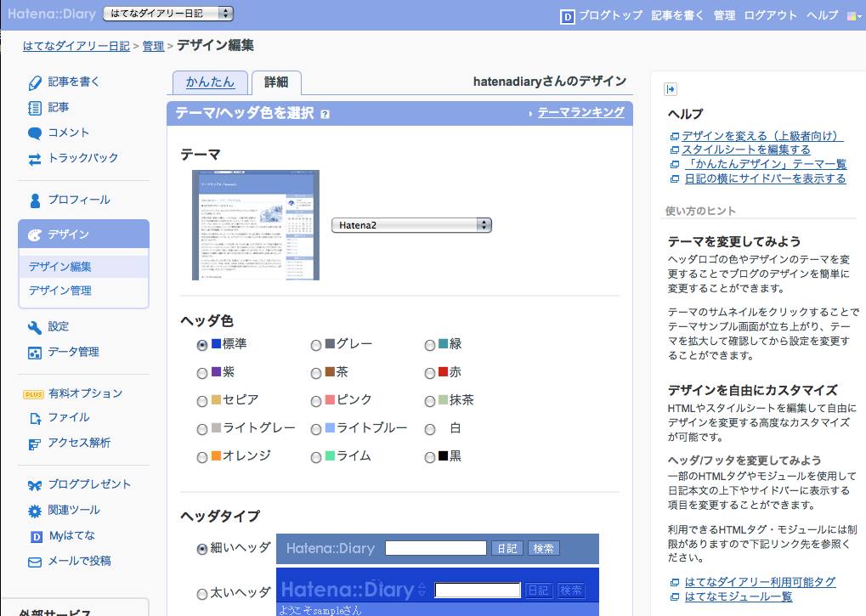
Task: Collapse the help panel with arrow icon
Action: tap(670, 89)
